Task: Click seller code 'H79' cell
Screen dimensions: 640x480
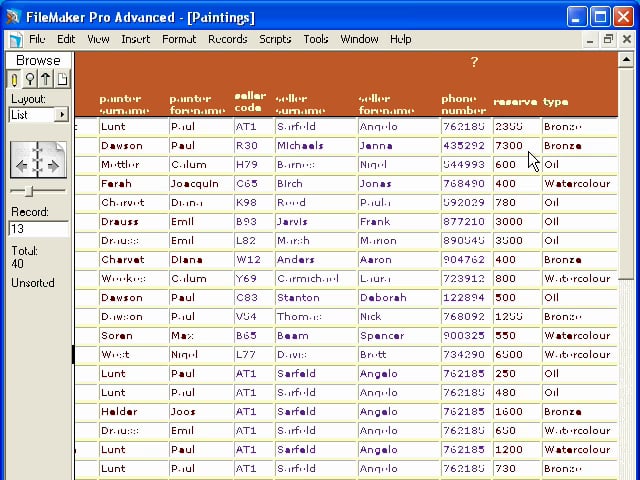Action: (x=254, y=164)
